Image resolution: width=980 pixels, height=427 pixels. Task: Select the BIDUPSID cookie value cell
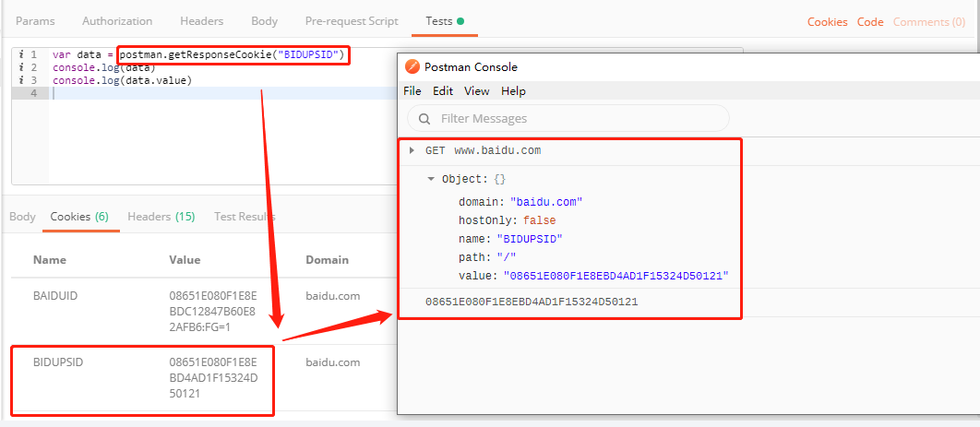(x=214, y=378)
